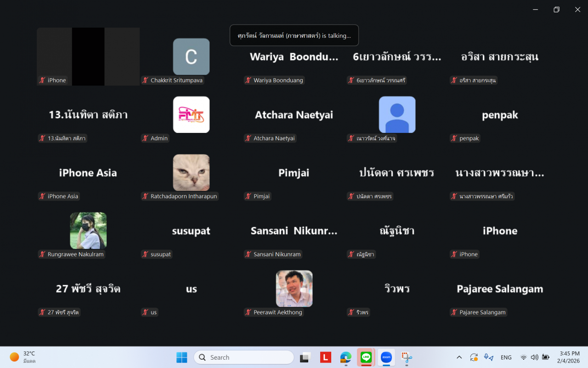Open Task View in the taskbar

click(305, 357)
